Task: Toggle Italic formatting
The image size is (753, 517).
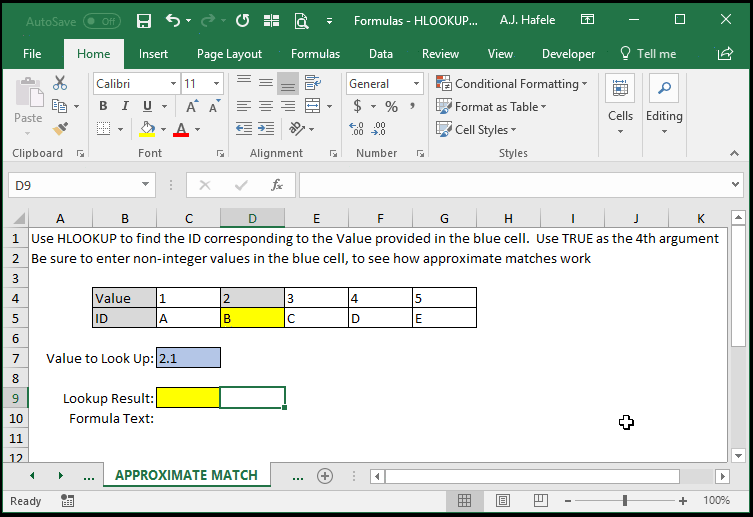Action: click(x=125, y=106)
